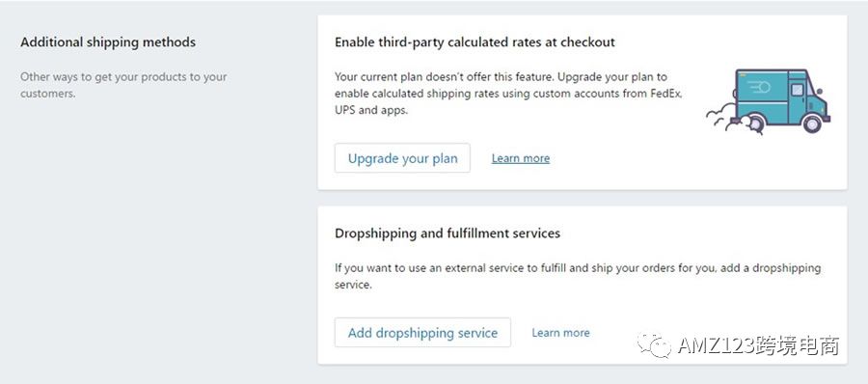
Task: Select the Additional shipping methods heading
Action: click(108, 42)
